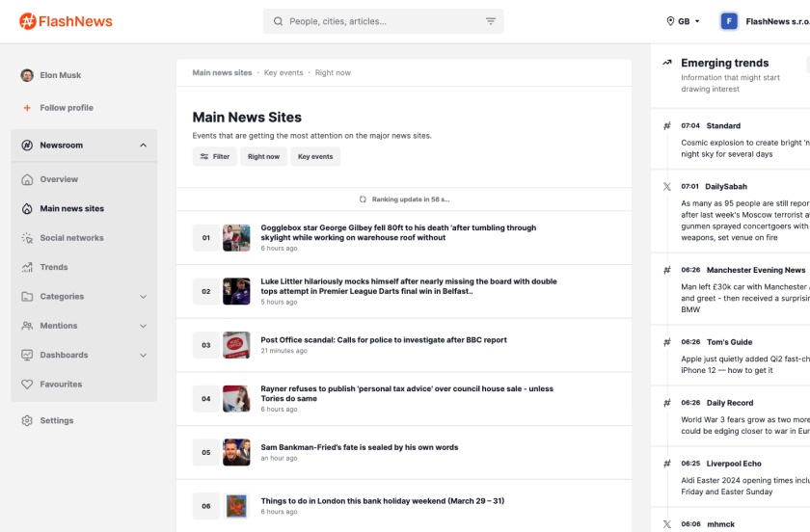Click the Main news sites flame icon
This screenshot has height=532, width=810.
pyautogui.click(x=27, y=209)
